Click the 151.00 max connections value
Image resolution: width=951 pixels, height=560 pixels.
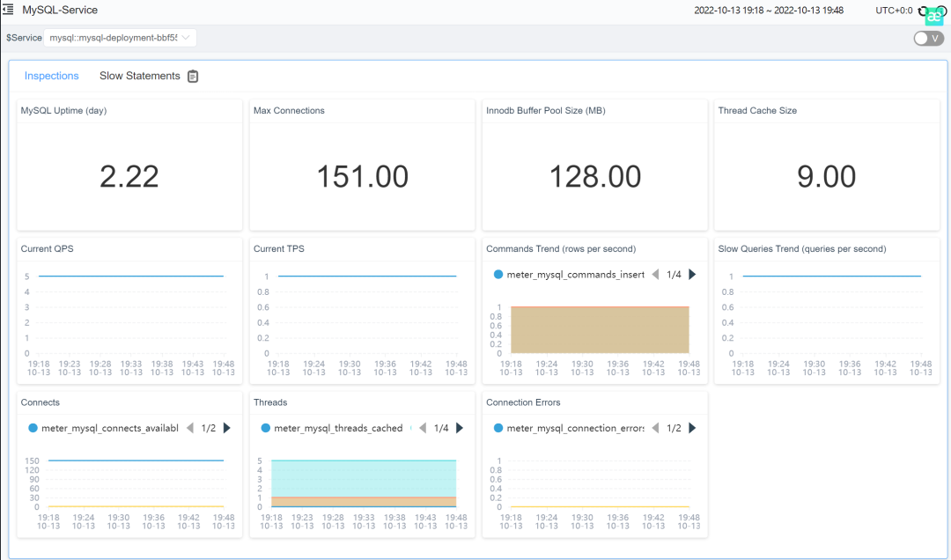pos(363,177)
